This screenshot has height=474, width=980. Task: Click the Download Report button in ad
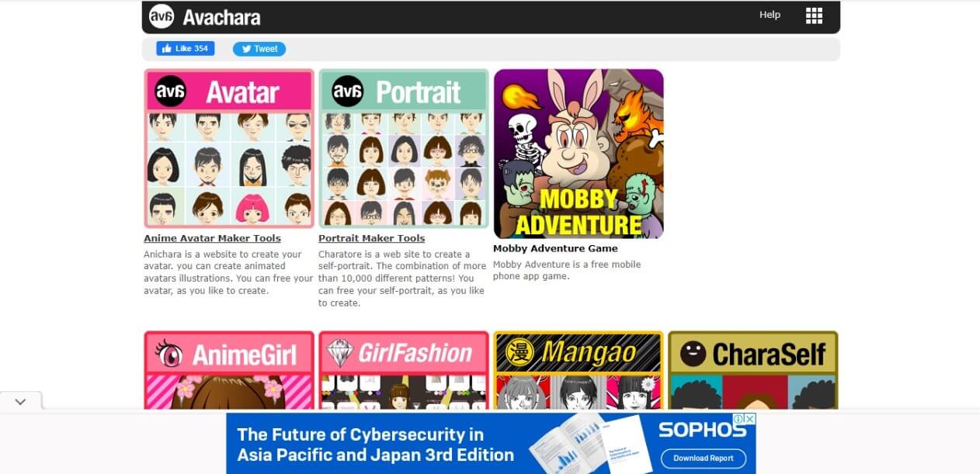(x=704, y=458)
